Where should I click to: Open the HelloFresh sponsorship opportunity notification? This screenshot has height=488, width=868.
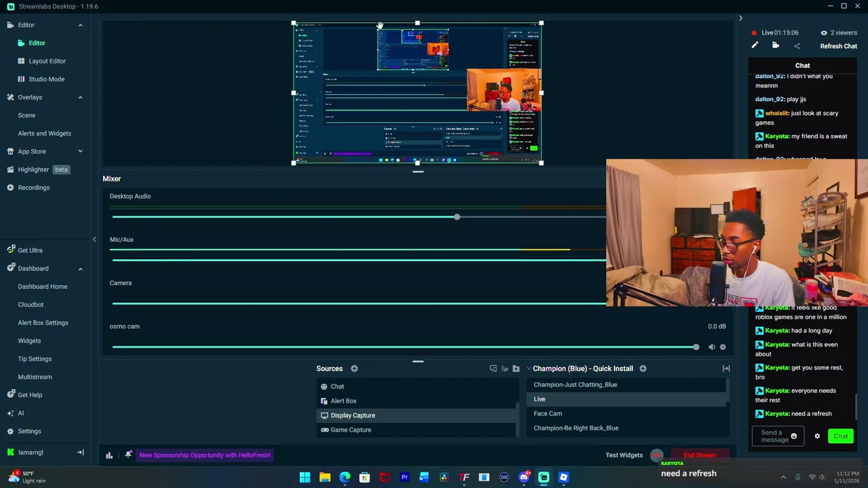(x=205, y=455)
